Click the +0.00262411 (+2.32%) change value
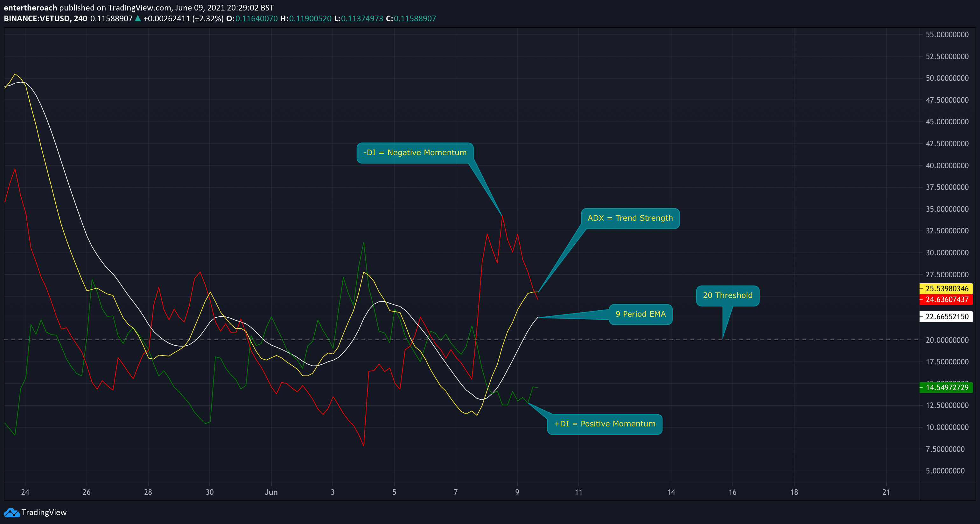Viewport: 980px width, 524px height. (183, 19)
